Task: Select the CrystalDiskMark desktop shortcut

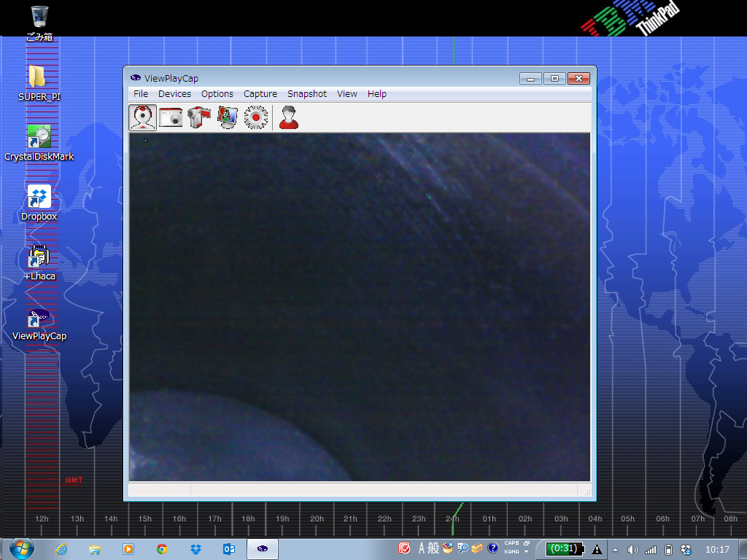Action: coord(39,142)
